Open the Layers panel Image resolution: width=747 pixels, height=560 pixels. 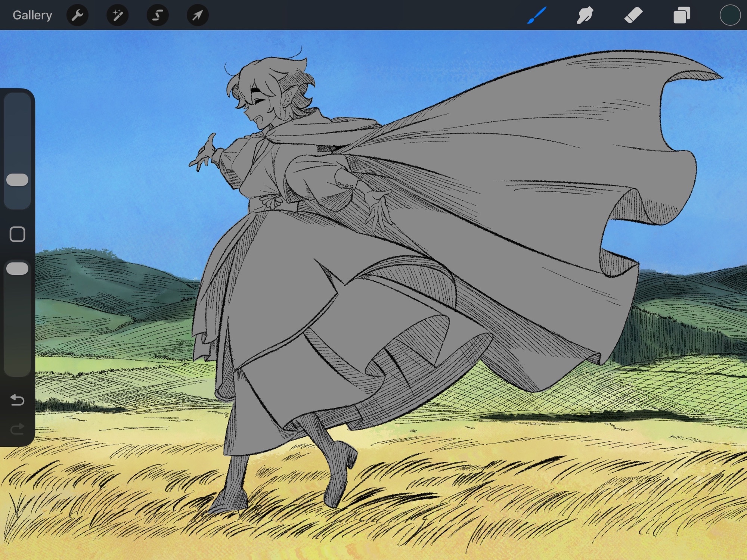click(682, 15)
